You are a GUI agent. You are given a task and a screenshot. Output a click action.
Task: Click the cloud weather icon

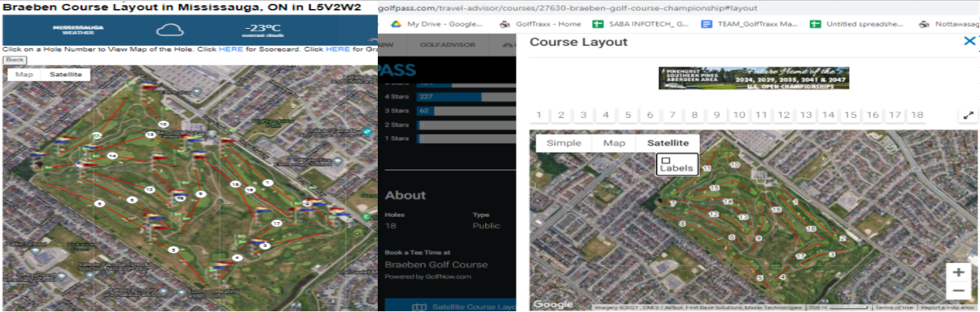click(170, 31)
